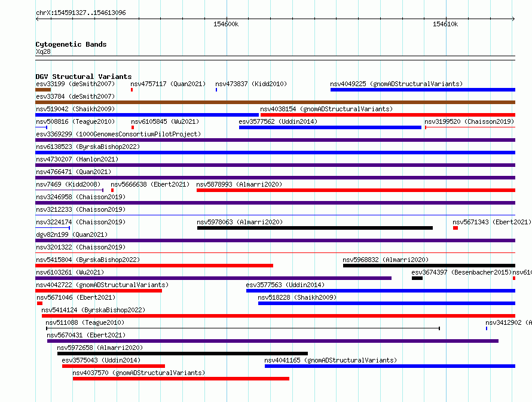Image resolution: width=532 pixels, height=402 pixels.
Task: Select the blue esv3577562 (Uddin2014) bar
Action: pos(330,127)
